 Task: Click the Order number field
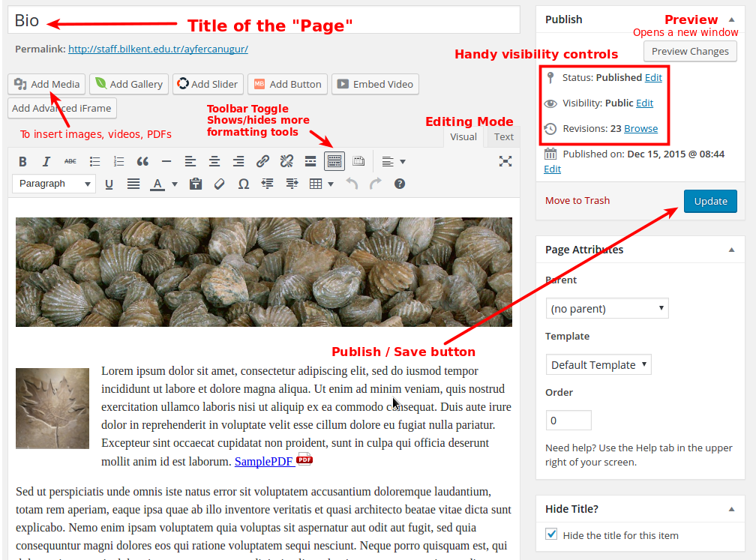[568, 421]
